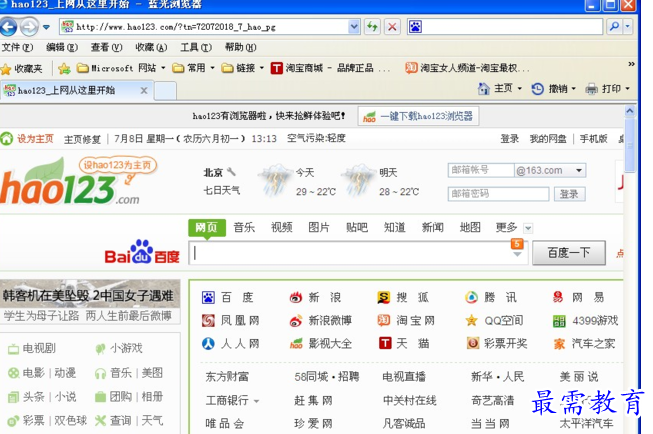Click the 主页 home icon in command bar

[484, 89]
